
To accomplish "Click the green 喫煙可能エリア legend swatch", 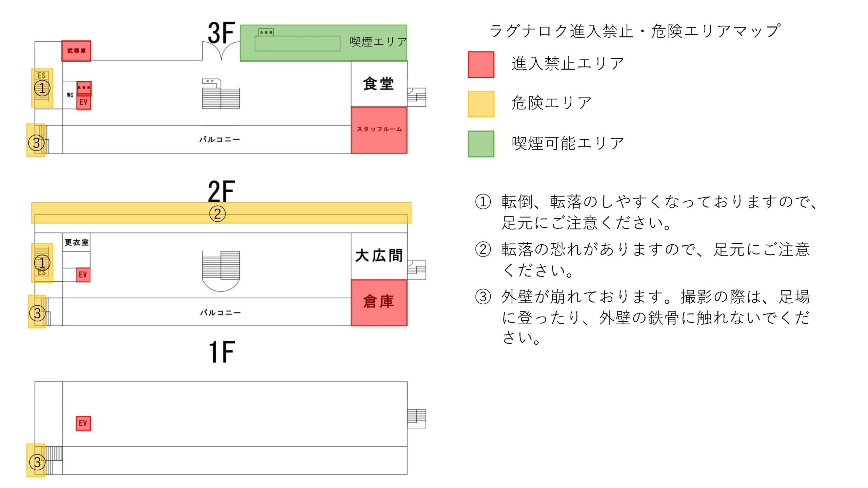I will click(481, 144).
